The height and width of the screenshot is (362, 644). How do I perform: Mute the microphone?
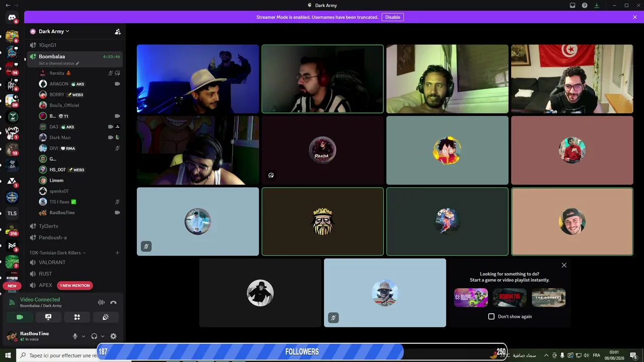click(x=75, y=336)
